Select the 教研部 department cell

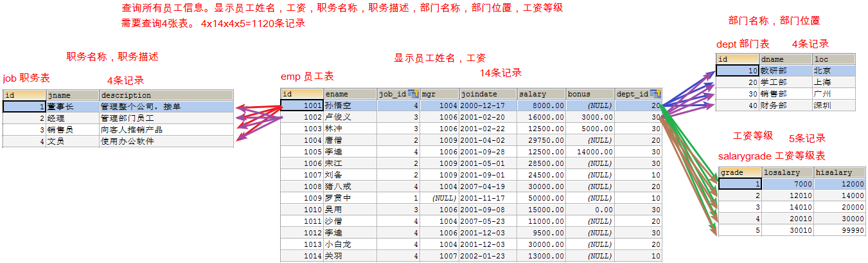[x=785, y=71]
